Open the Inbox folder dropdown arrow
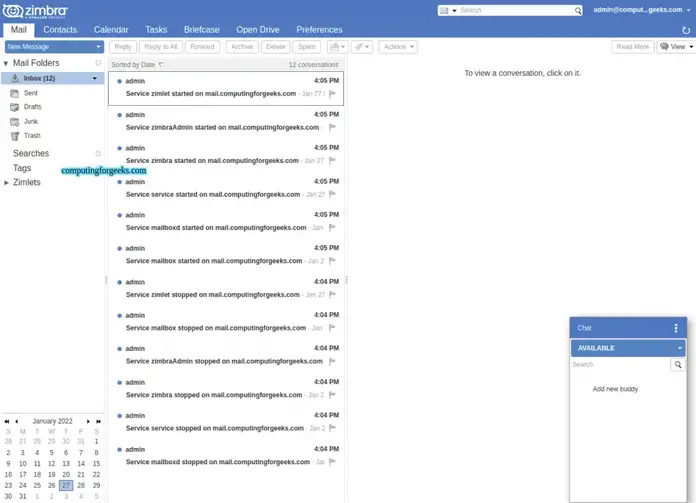This screenshot has height=503, width=696. coord(95,78)
